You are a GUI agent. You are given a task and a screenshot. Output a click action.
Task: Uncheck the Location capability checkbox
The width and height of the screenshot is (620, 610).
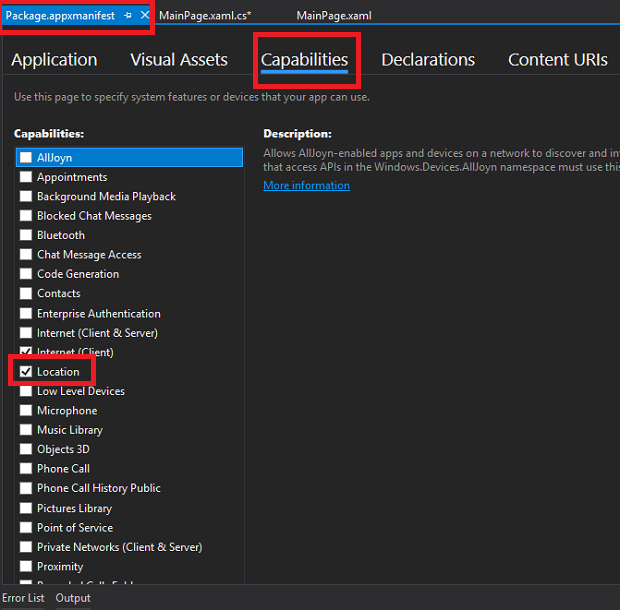click(x=26, y=372)
